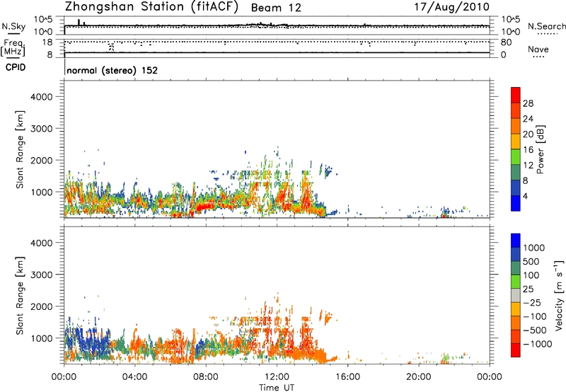The image size is (566, 392).
Task: Click the Velocity colorbar tick label '-25'
Action: [531, 302]
